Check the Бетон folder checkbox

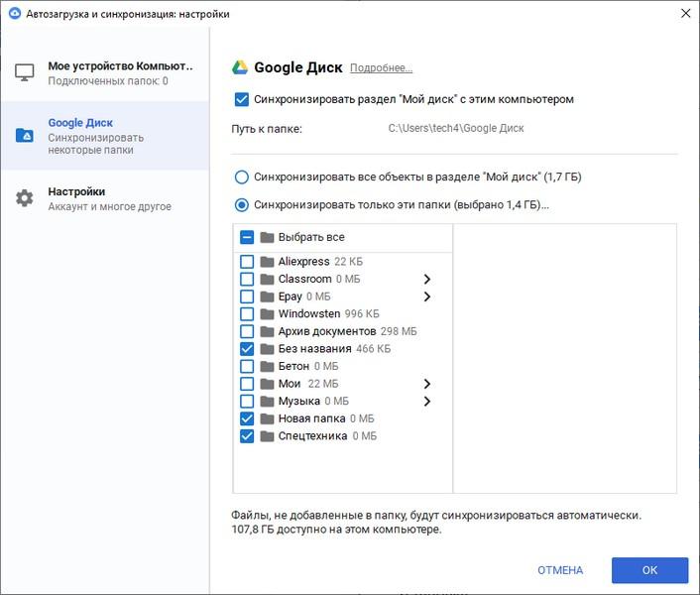[x=247, y=366]
